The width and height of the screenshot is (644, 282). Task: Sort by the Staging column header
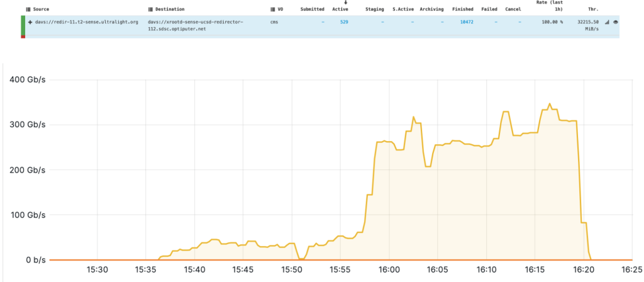click(374, 9)
